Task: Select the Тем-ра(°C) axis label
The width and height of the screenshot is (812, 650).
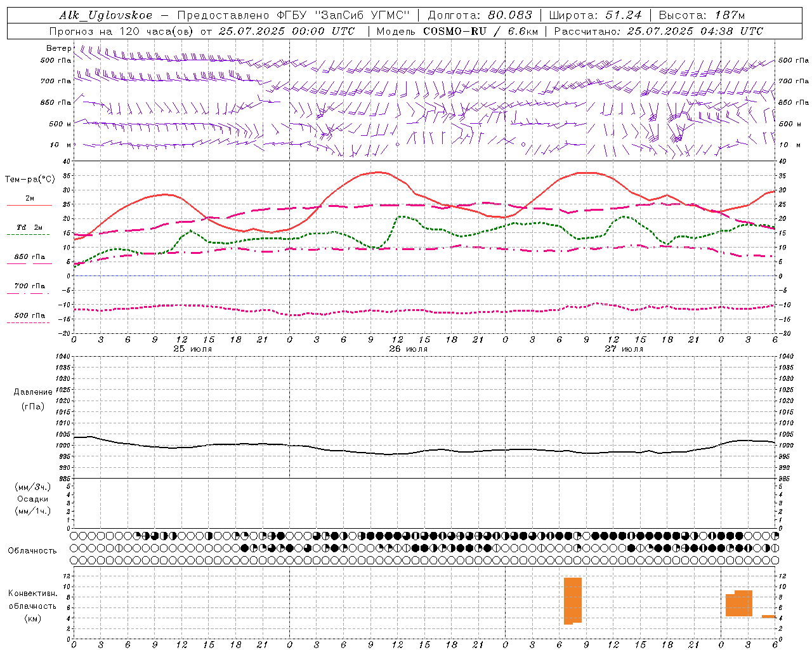Action: click(30, 180)
